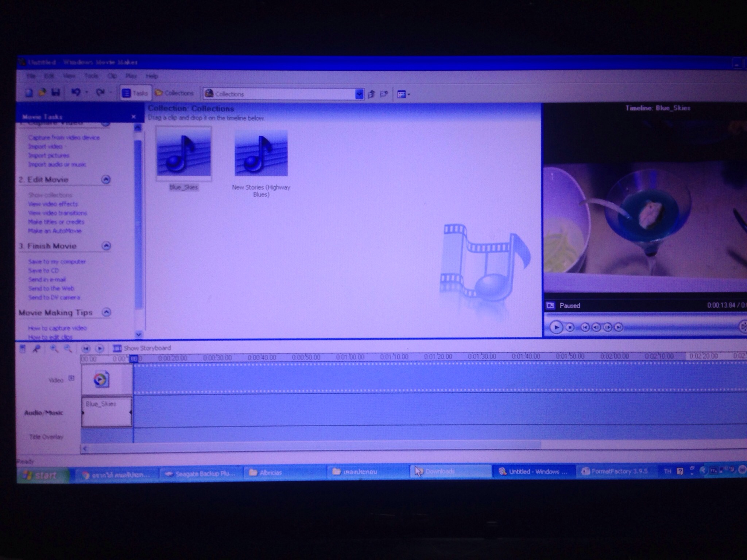
Task: Click the Import audio or music link
Action: click(x=57, y=164)
